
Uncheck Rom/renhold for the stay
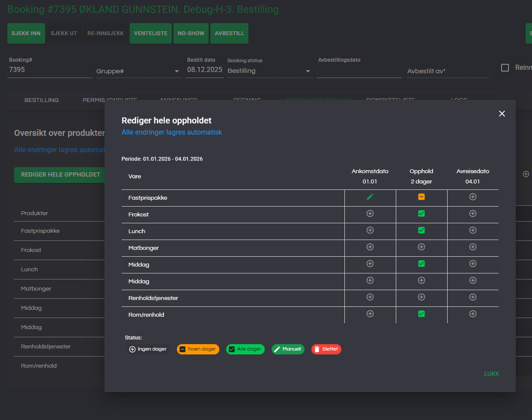(x=421, y=314)
